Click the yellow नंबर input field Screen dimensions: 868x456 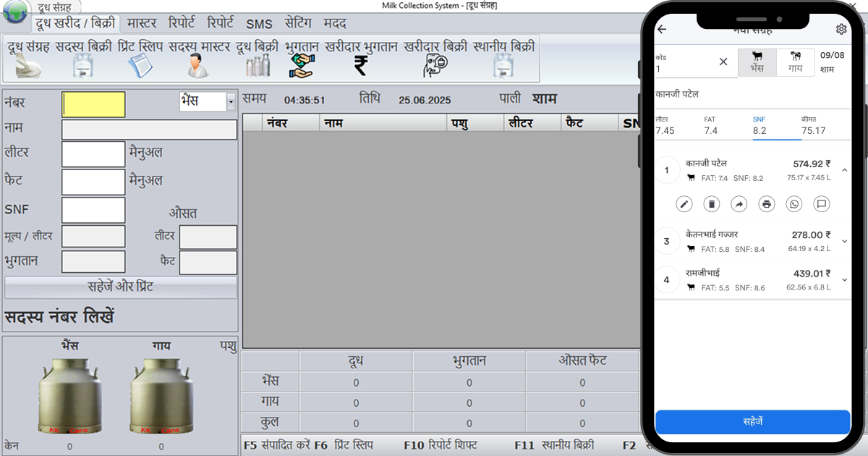93,104
